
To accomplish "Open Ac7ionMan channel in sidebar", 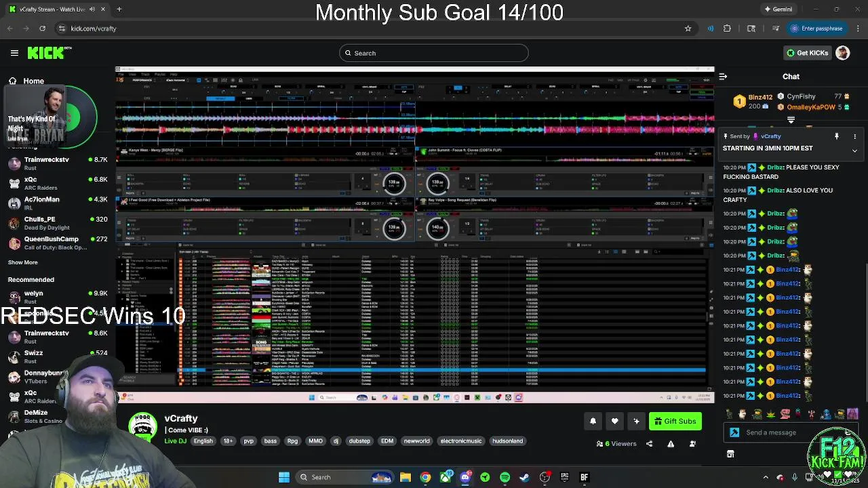I will 58,203.
